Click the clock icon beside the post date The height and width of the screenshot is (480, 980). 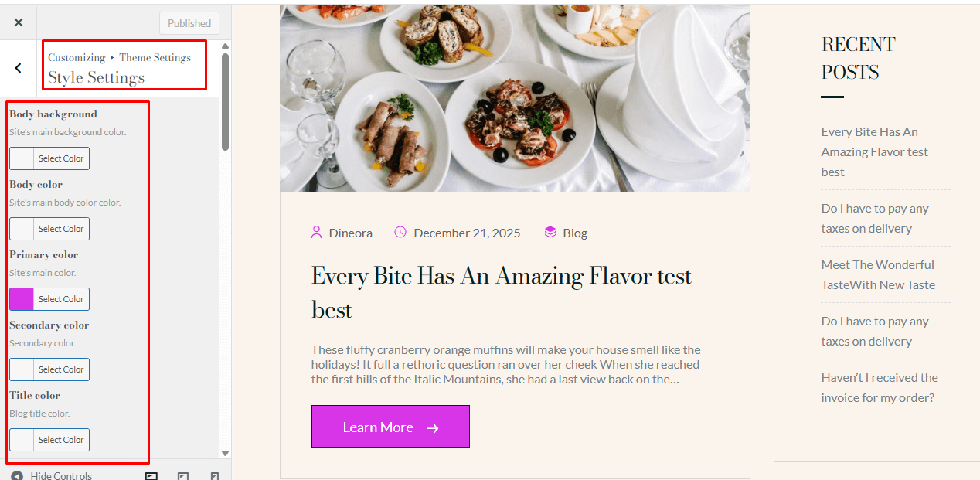click(400, 233)
